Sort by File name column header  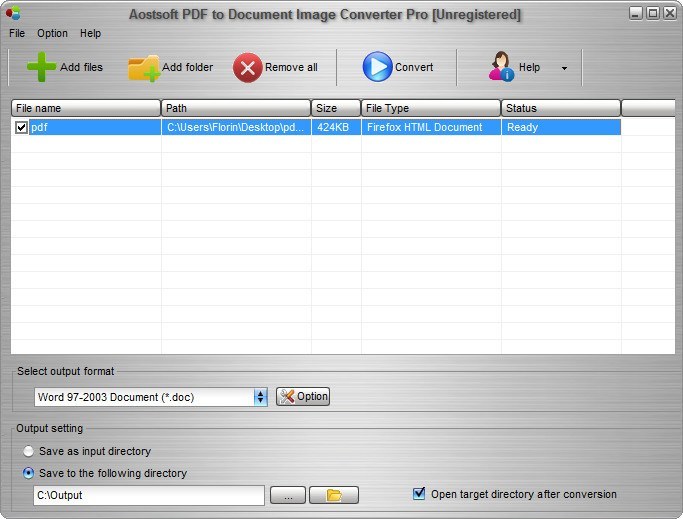pos(86,108)
